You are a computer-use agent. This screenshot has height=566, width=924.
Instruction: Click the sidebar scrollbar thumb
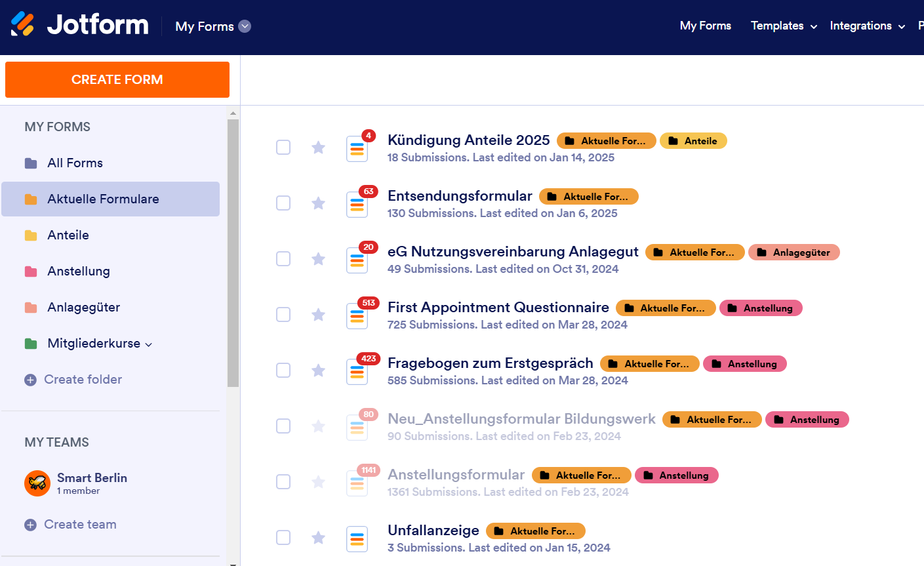click(x=233, y=253)
